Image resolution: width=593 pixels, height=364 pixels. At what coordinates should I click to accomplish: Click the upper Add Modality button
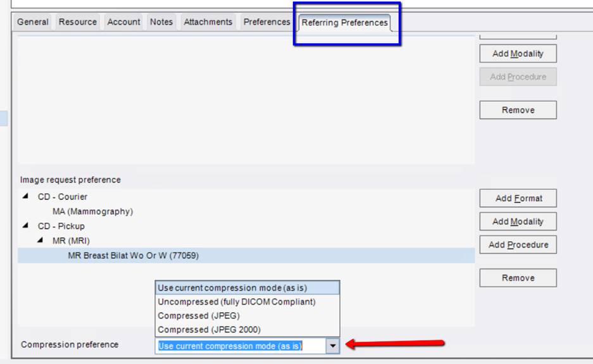(518, 54)
